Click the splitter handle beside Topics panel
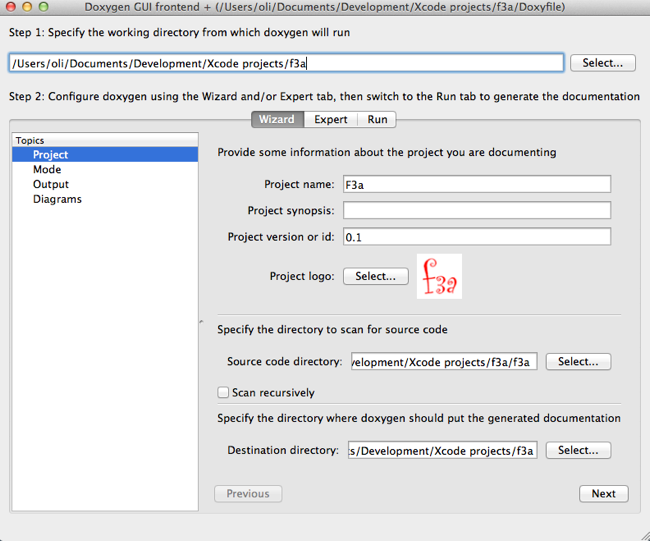Viewport: 650px width, 541px height. click(201, 322)
